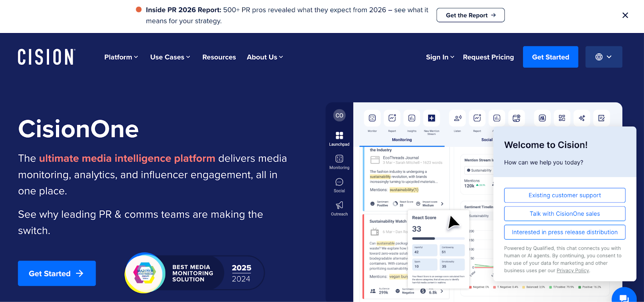Expand the Sustainability Watch card chevron

click(442, 291)
